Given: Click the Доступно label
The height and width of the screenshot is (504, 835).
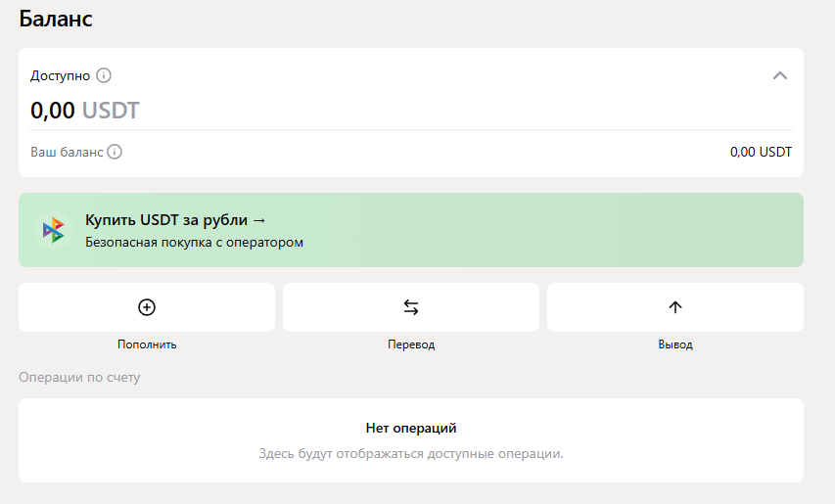Looking at the screenshot, I should point(60,75).
